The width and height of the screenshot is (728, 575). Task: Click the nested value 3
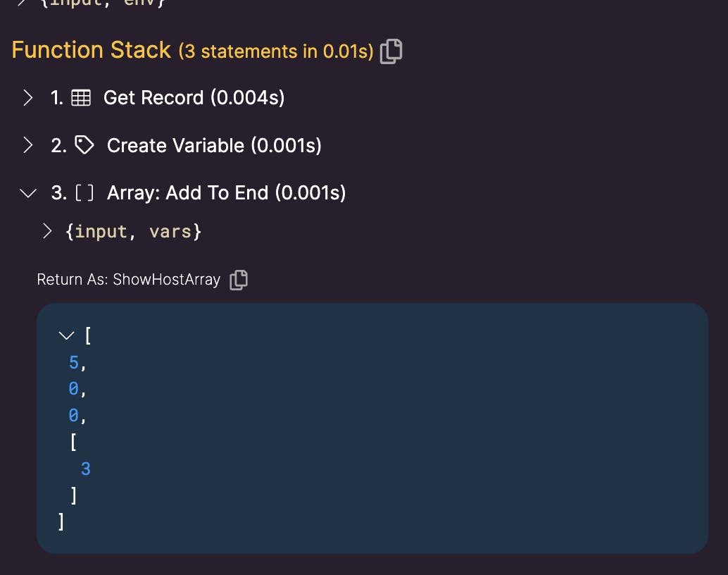[85, 469]
